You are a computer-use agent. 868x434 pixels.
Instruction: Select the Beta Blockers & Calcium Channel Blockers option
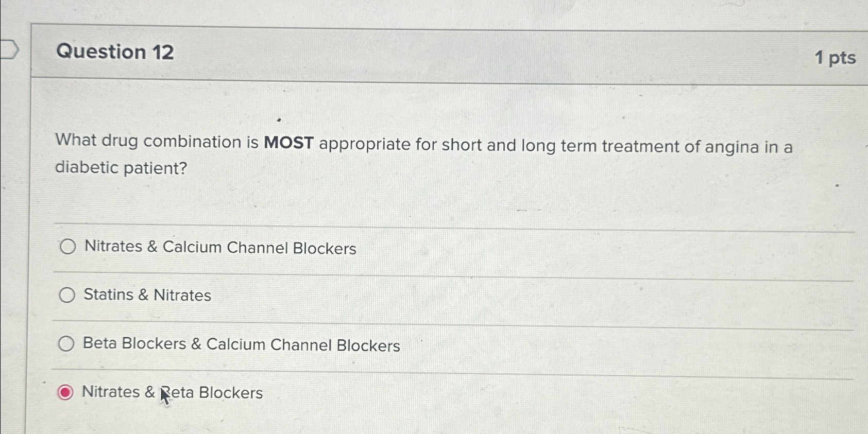(67, 343)
